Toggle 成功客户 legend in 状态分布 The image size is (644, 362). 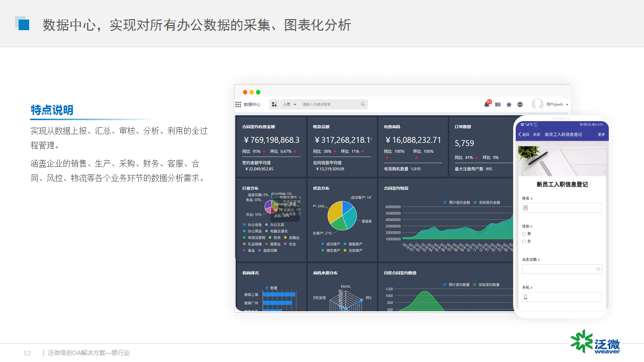331,244
